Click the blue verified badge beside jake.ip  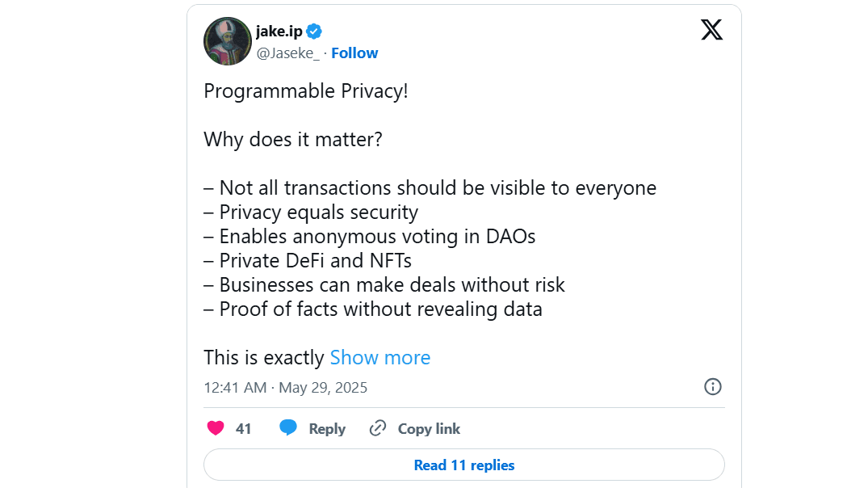point(314,32)
